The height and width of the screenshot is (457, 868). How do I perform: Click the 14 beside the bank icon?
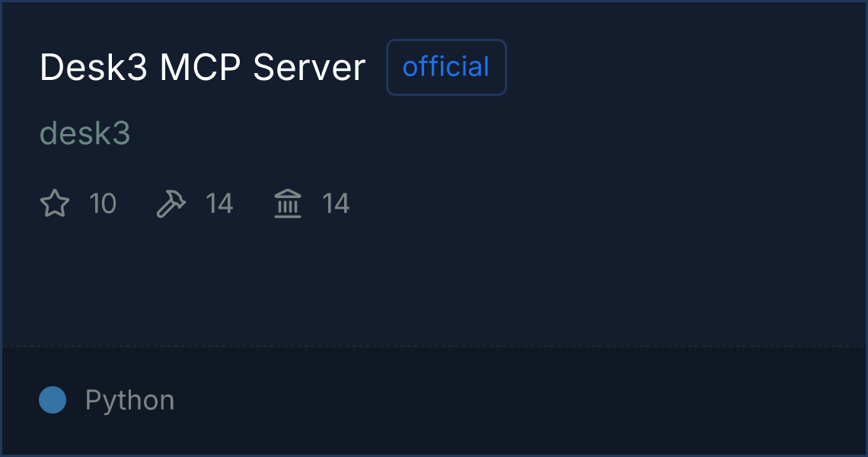pyautogui.click(x=336, y=203)
